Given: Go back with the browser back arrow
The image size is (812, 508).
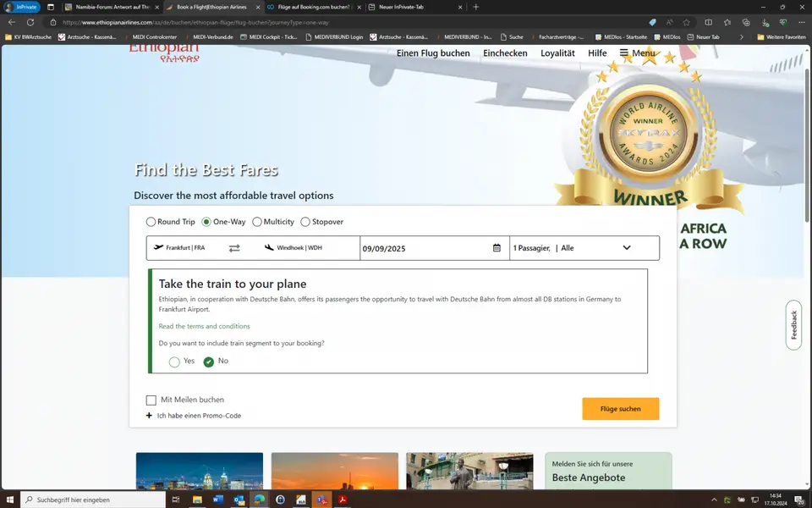Looking at the screenshot, I should point(11,22).
